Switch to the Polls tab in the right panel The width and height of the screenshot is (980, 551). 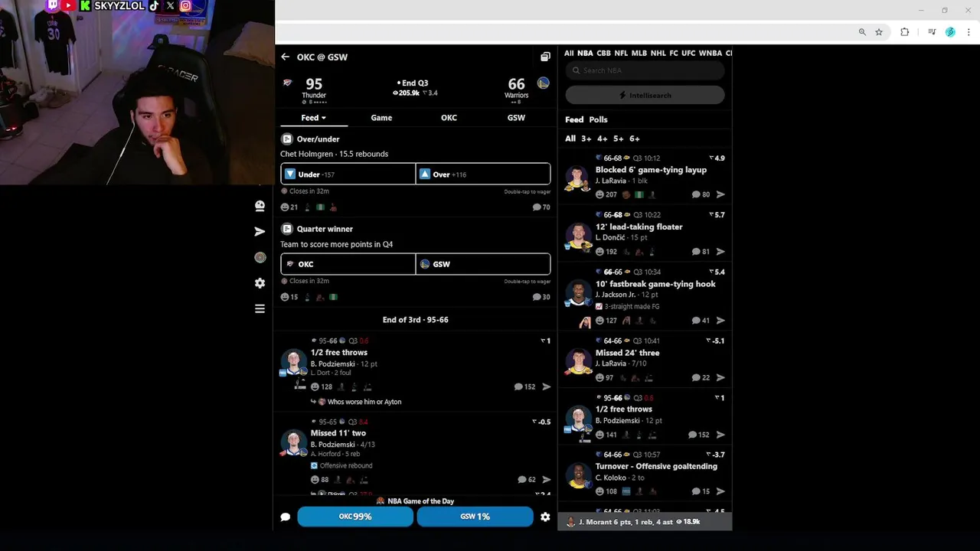pyautogui.click(x=598, y=119)
